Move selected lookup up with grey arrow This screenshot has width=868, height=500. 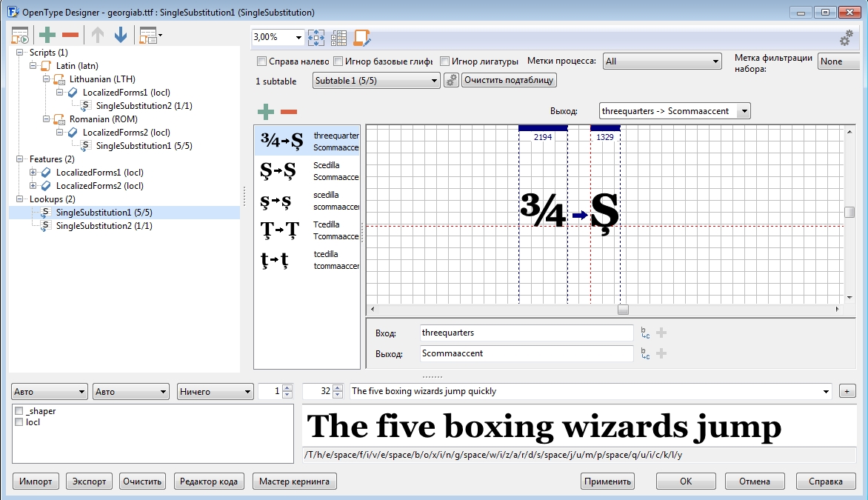98,35
